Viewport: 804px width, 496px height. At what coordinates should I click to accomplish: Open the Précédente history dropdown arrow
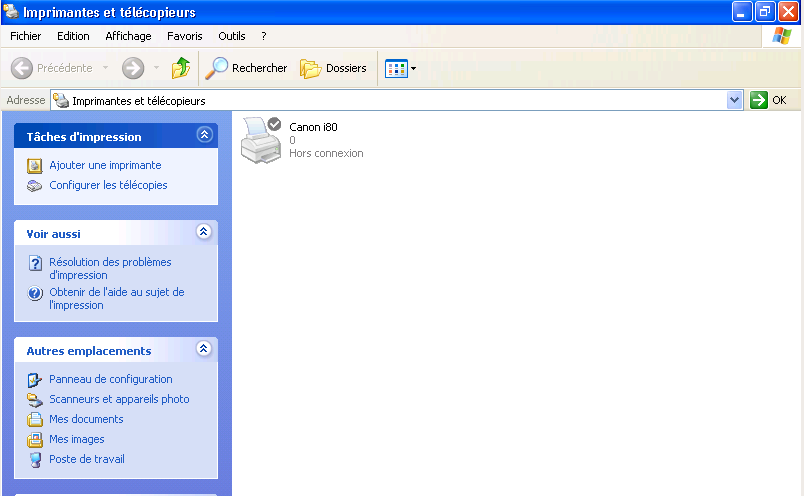105,68
